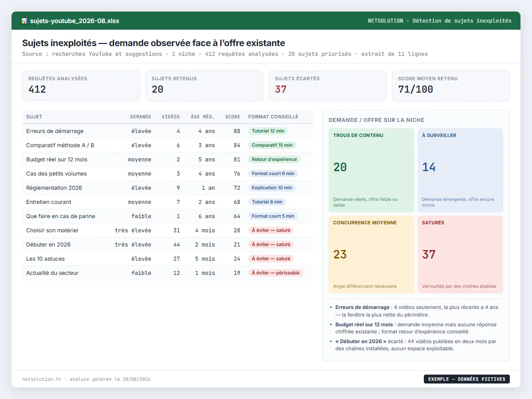This screenshot has height=399, width=532.
Task: Click À éviter — saturé badge for Les 10 astuces
Action: (271, 259)
